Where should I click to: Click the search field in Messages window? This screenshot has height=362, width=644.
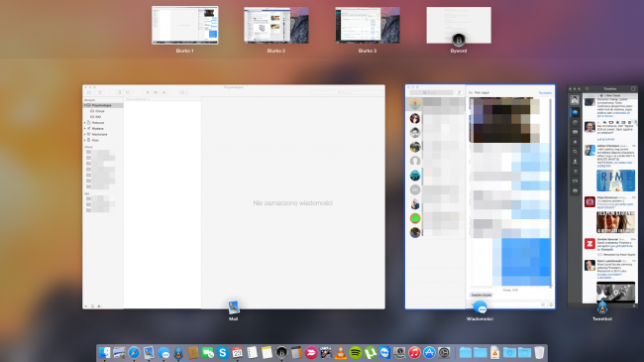tap(432, 92)
